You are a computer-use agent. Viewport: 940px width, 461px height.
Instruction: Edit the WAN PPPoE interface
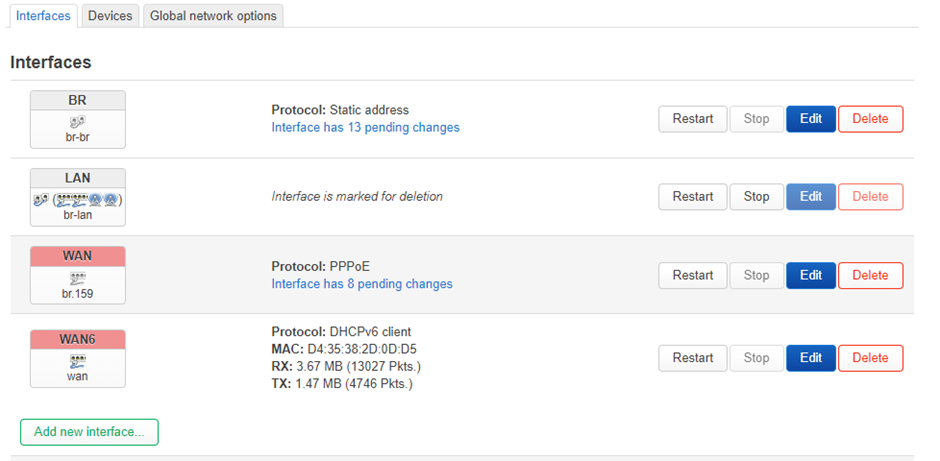pyautogui.click(x=811, y=275)
